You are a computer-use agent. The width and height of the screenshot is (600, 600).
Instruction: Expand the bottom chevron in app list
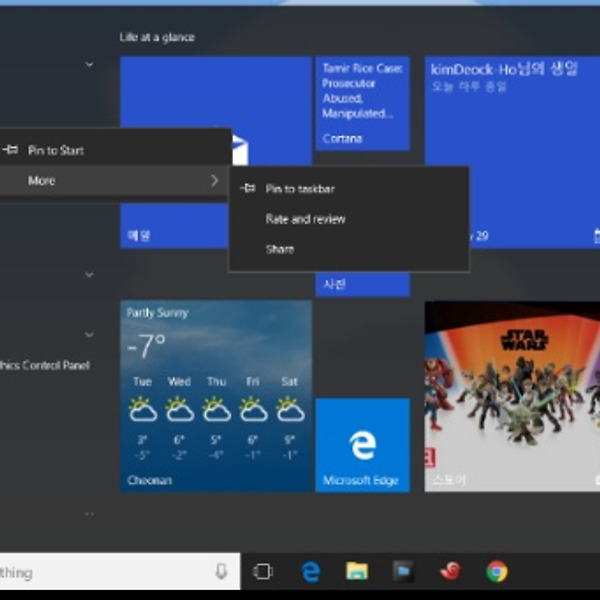click(x=89, y=514)
